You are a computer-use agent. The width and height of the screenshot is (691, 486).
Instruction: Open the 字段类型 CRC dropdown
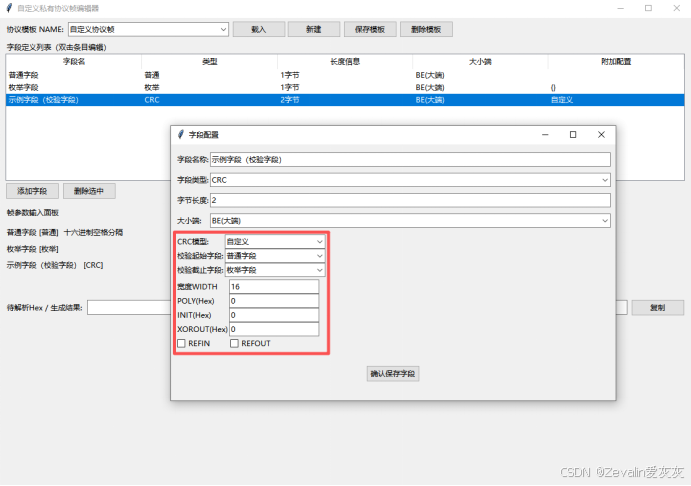pyautogui.click(x=410, y=180)
